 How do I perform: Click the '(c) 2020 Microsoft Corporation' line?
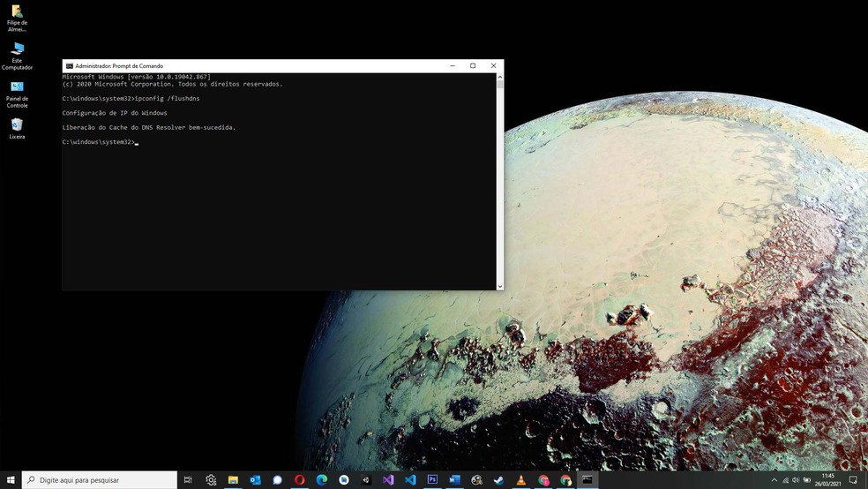click(172, 84)
